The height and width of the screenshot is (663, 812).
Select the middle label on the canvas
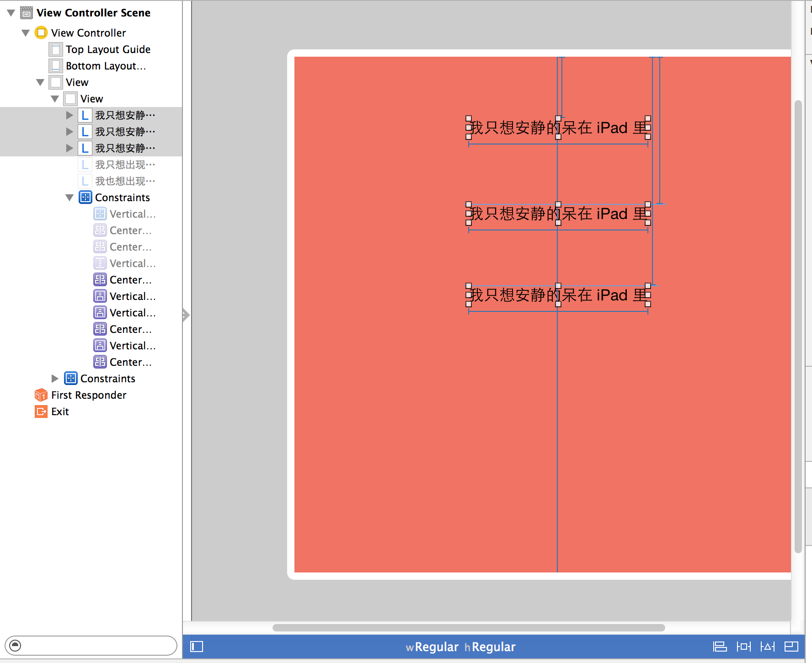coord(558,213)
